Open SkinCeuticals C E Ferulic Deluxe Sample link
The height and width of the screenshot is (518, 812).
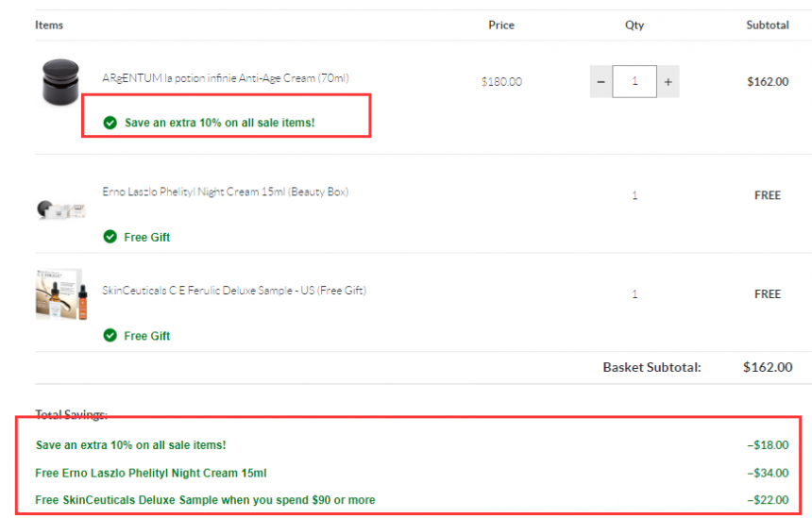point(233,291)
